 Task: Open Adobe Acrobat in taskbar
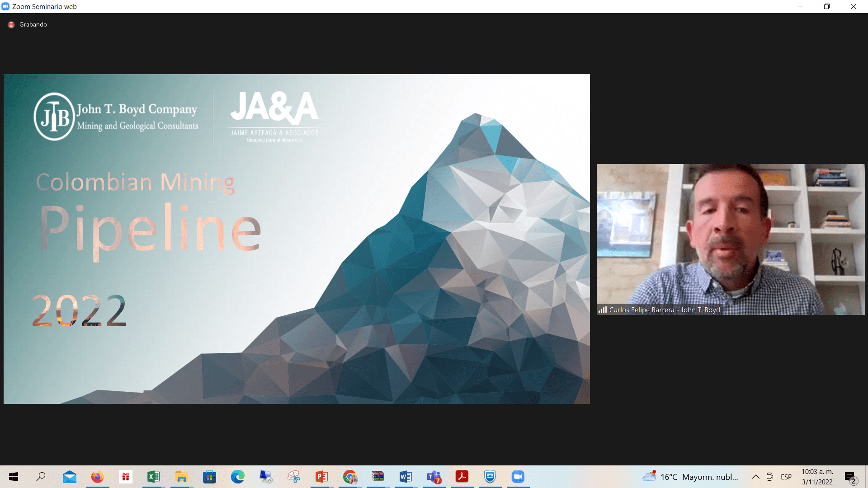click(462, 477)
